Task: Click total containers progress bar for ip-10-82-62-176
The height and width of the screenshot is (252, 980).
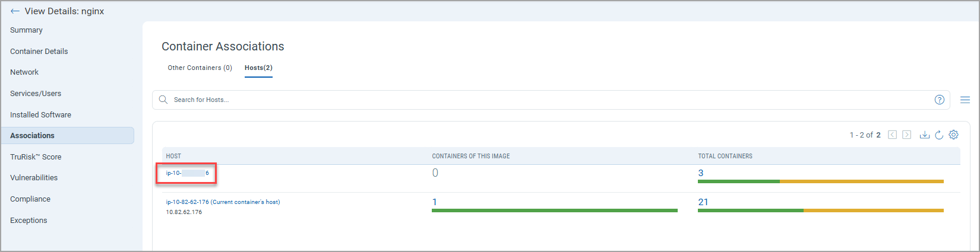Action: (x=821, y=210)
